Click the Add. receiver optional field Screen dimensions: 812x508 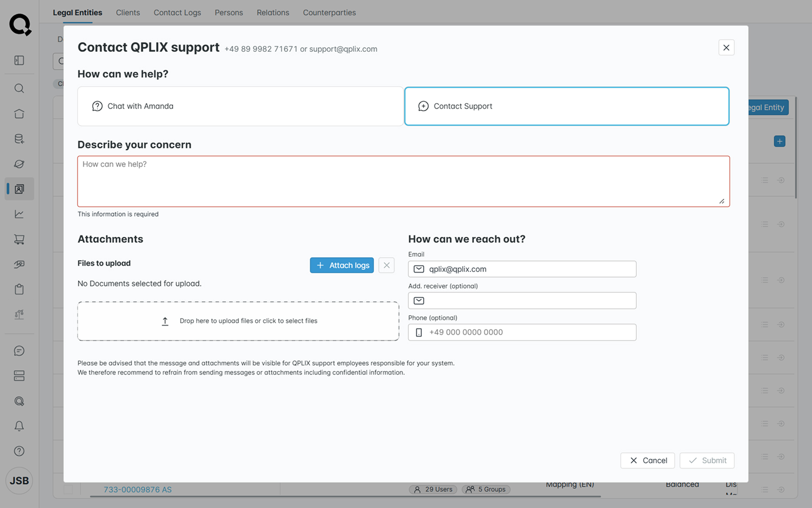pyautogui.click(x=522, y=301)
